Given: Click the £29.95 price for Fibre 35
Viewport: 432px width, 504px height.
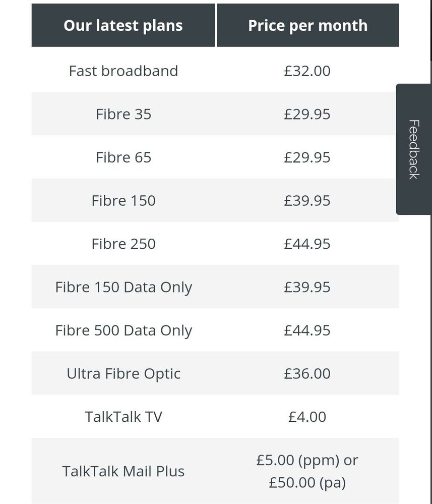Looking at the screenshot, I should tap(307, 114).
